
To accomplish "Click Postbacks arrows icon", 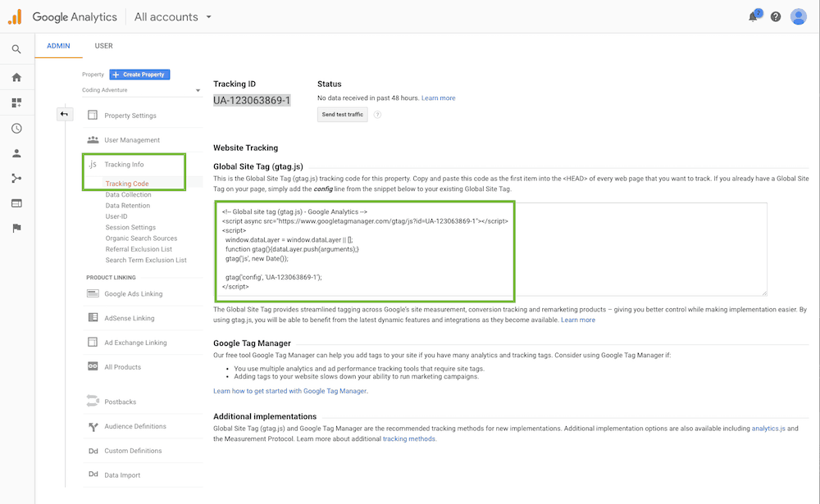I will [93, 401].
